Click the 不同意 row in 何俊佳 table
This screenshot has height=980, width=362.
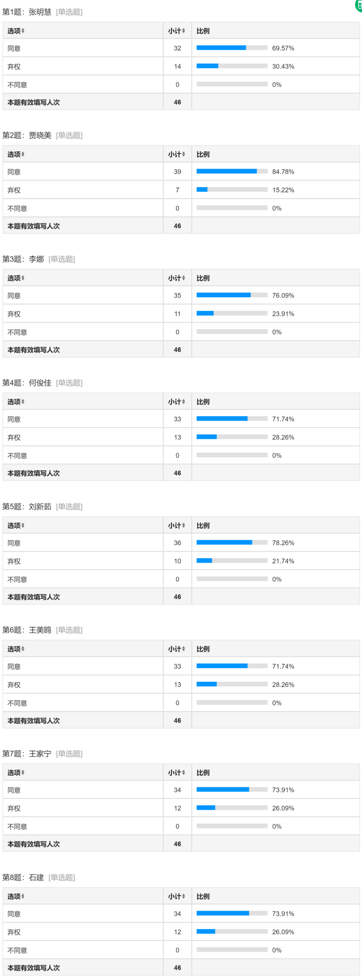17,456
